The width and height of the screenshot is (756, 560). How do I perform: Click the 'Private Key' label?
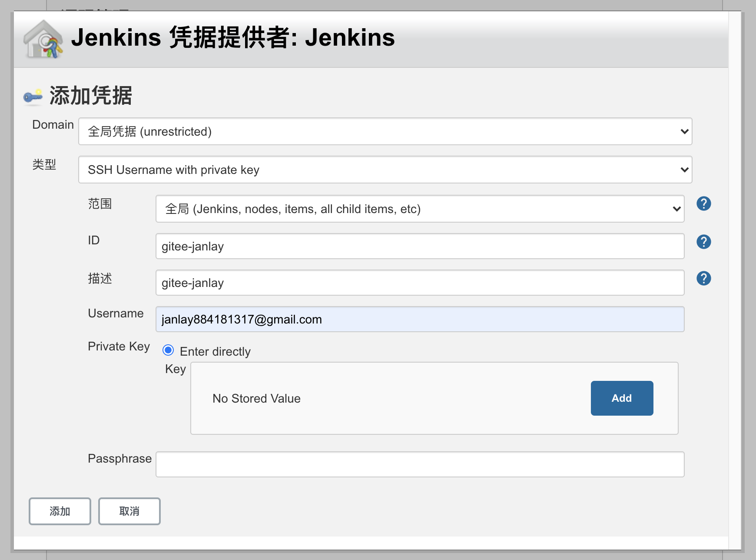119,347
